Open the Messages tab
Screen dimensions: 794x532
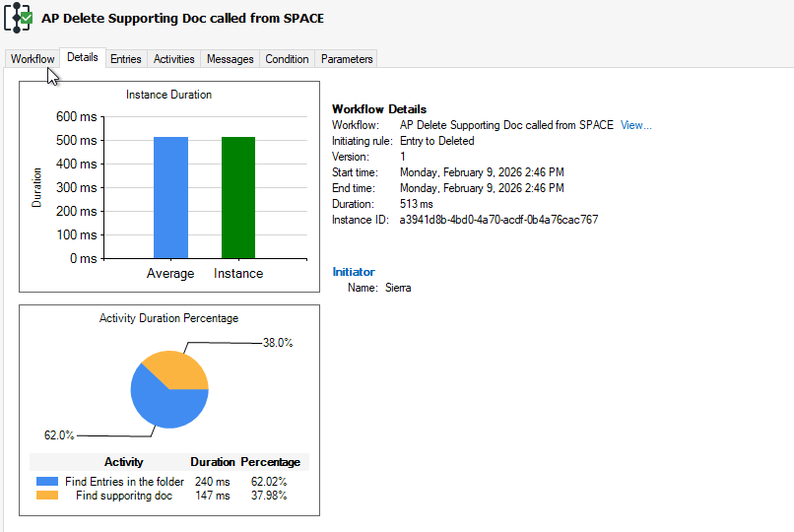[x=231, y=59]
